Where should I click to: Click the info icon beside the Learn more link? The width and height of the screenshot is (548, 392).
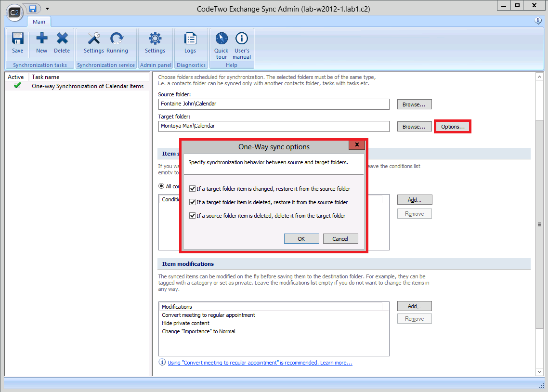tap(162, 362)
